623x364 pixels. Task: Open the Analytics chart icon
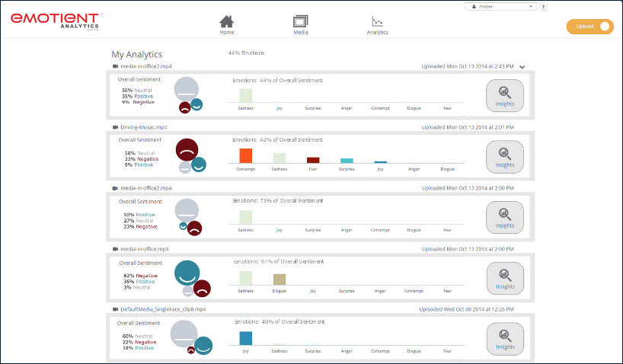pyautogui.click(x=377, y=22)
